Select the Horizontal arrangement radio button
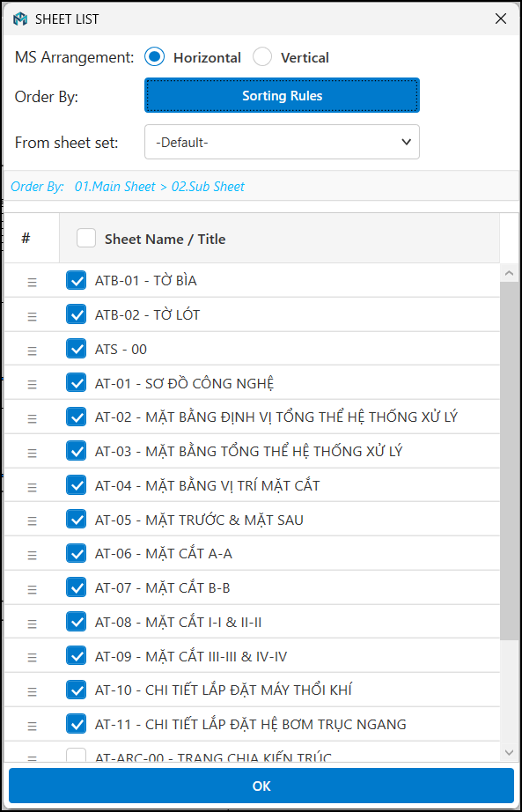The height and width of the screenshot is (812, 522). pos(154,57)
